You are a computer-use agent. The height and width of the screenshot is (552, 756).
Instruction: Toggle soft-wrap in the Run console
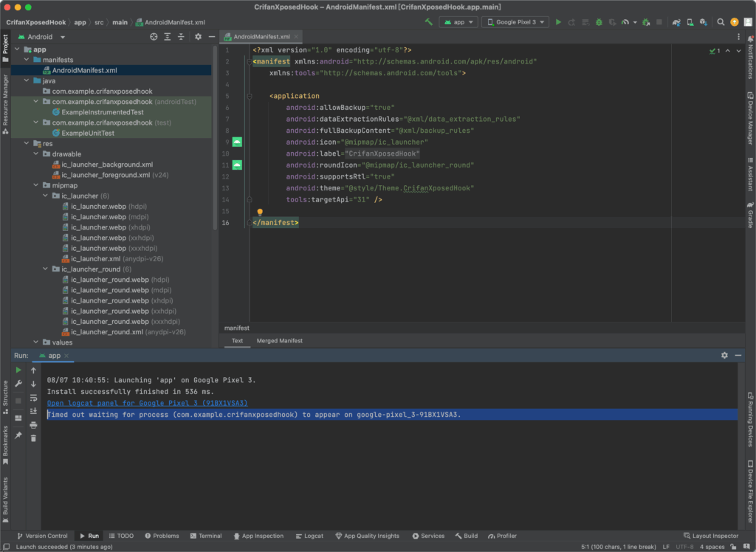pyautogui.click(x=33, y=398)
